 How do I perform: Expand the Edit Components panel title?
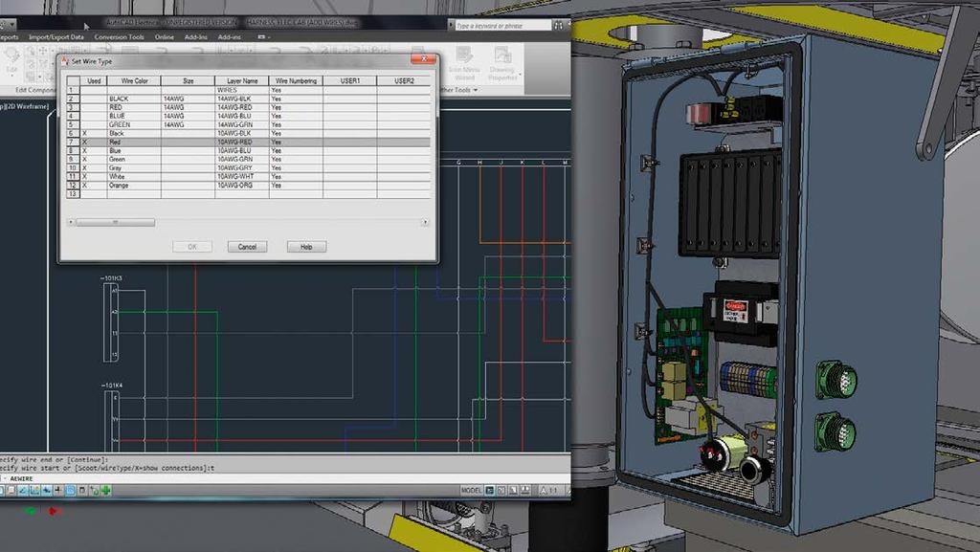tap(34, 91)
